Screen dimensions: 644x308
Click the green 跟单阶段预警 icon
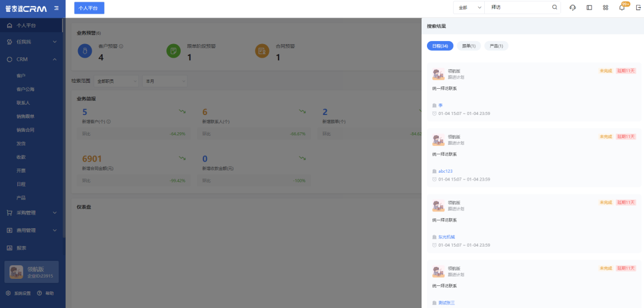coord(174,51)
